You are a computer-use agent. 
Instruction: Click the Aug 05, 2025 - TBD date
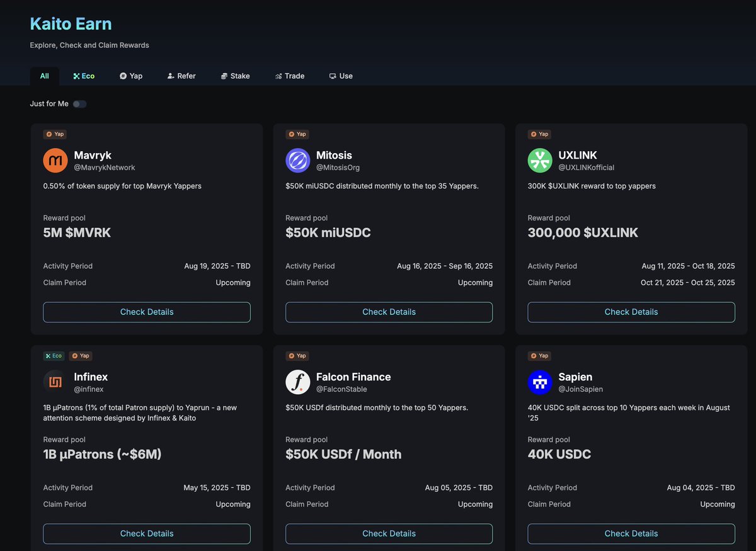(459, 488)
